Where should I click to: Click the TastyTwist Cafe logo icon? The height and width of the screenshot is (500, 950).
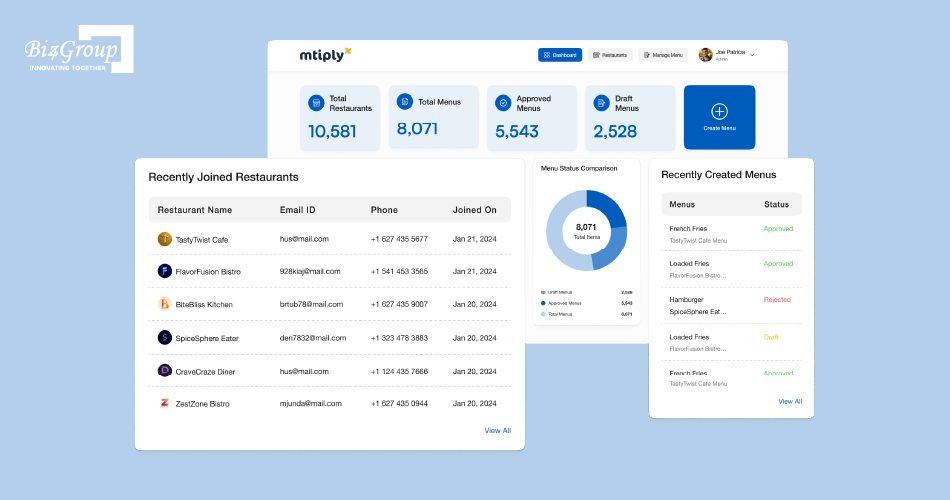(165, 239)
